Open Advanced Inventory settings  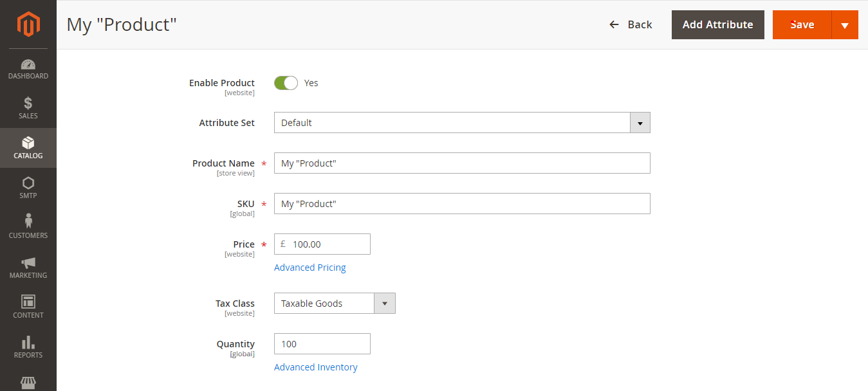[x=315, y=367]
